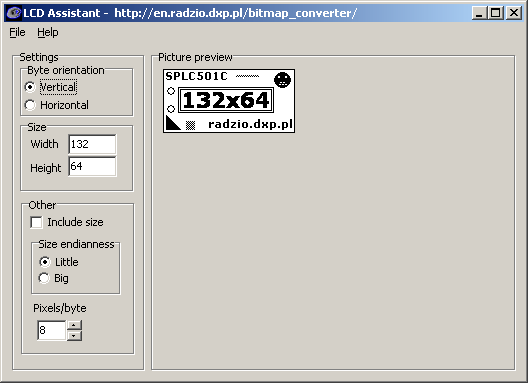The height and width of the screenshot is (383, 528).
Task: Select Little size endianness
Action: (x=44, y=262)
